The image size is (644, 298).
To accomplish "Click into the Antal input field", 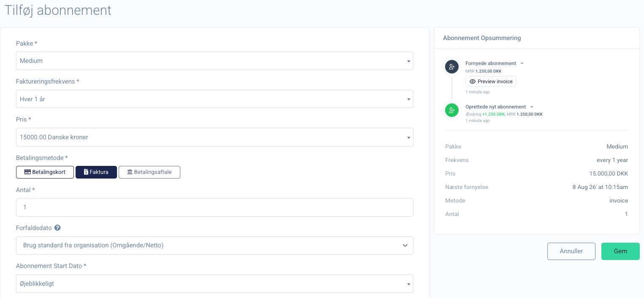I will [x=215, y=208].
